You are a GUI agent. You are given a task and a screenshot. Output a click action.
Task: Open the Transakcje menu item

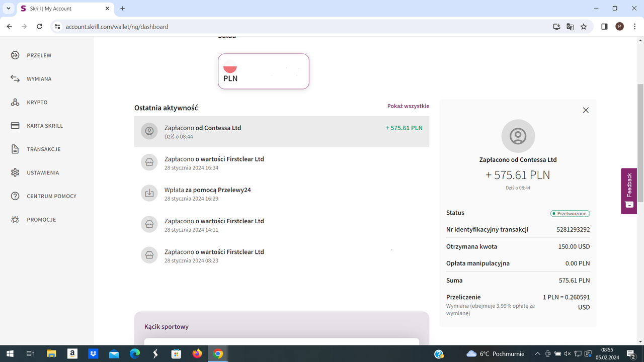pyautogui.click(x=43, y=149)
